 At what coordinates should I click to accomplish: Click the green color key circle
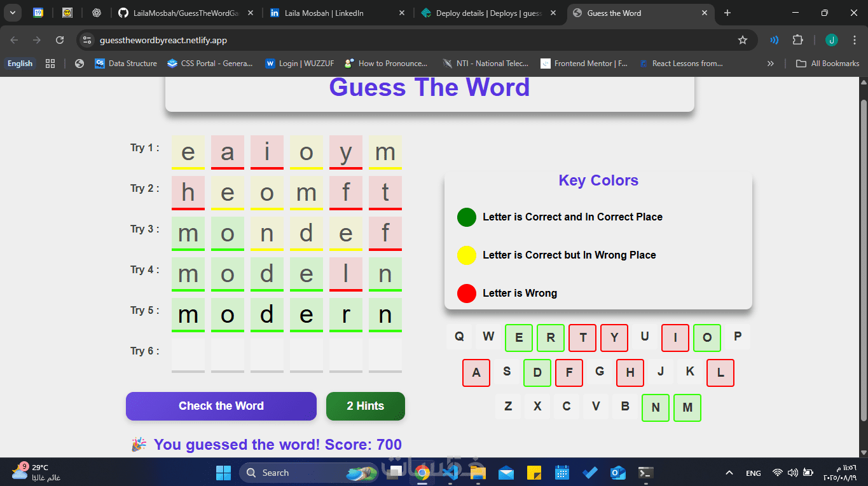[x=467, y=217]
